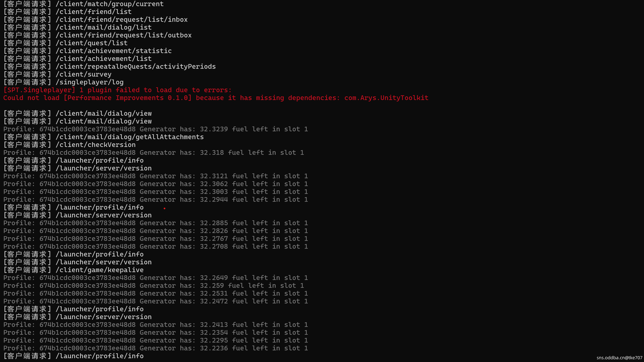Click the generator line showing 32.3239 fuel
The width and height of the screenshot is (644, 362).
point(155,129)
